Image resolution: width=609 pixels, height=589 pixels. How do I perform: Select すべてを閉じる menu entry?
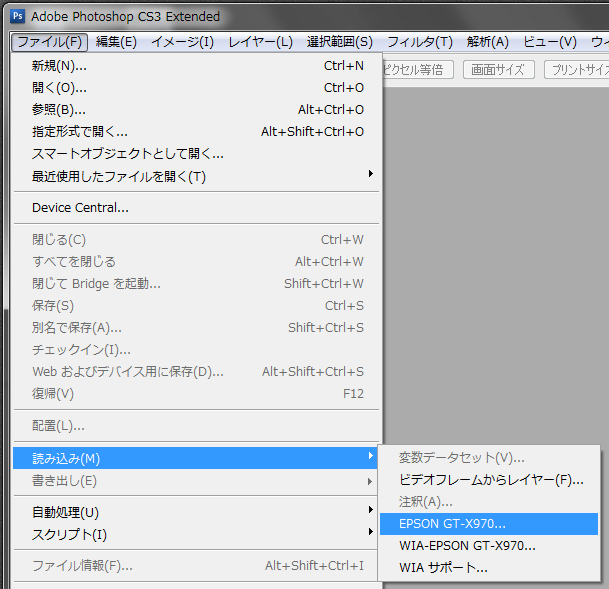(x=196, y=262)
